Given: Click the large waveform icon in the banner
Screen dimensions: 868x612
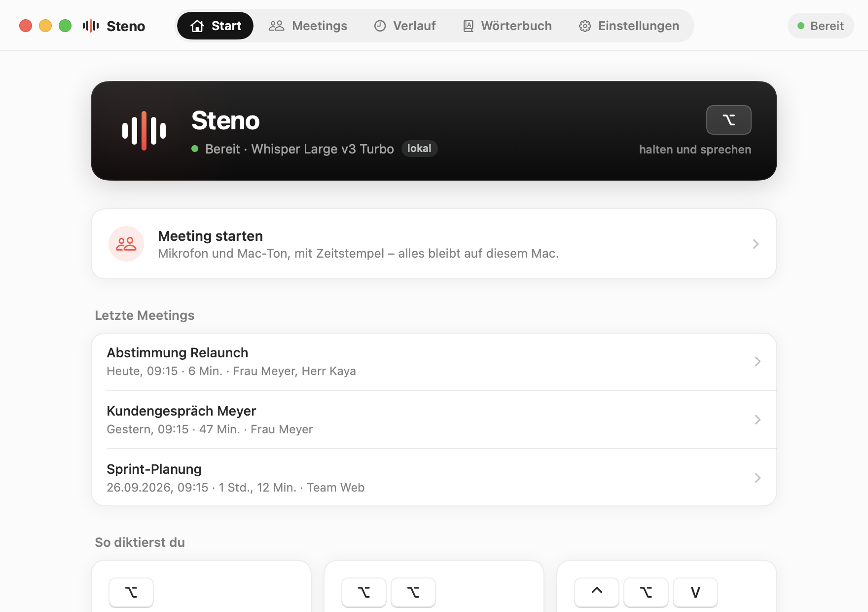Looking at the screenshot, I should (x=144, y=131).
